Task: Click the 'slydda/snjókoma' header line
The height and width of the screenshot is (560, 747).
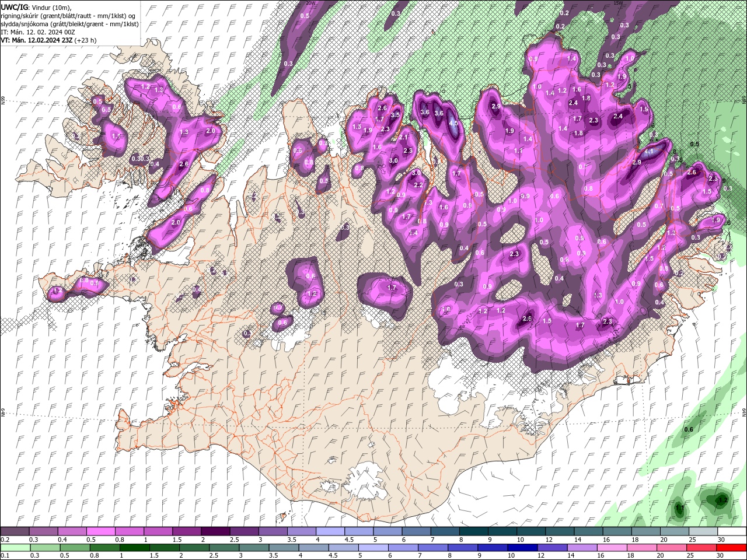Action: 68,24
